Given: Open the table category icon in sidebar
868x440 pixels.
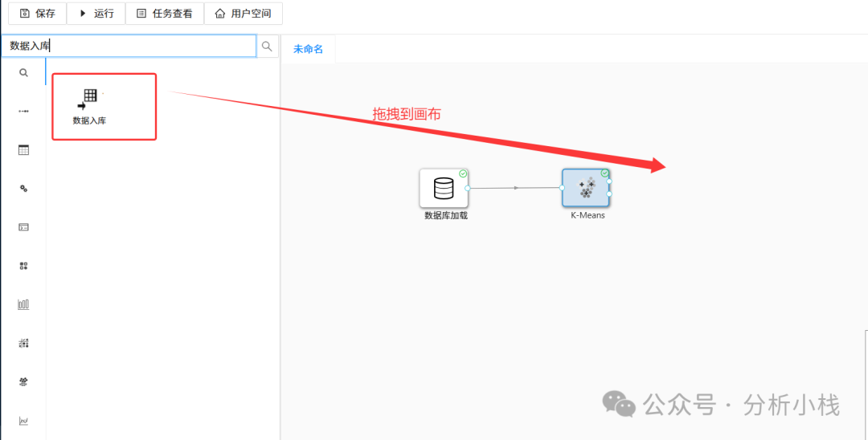Looking at the screenshot, I should coord(23,150).
